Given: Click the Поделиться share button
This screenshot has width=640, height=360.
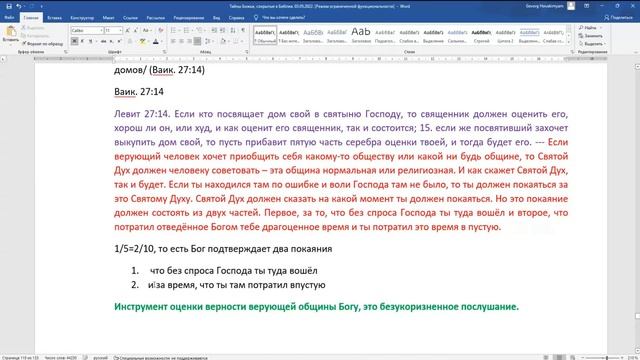Looking at the screenshot, I should pos(618,18).
